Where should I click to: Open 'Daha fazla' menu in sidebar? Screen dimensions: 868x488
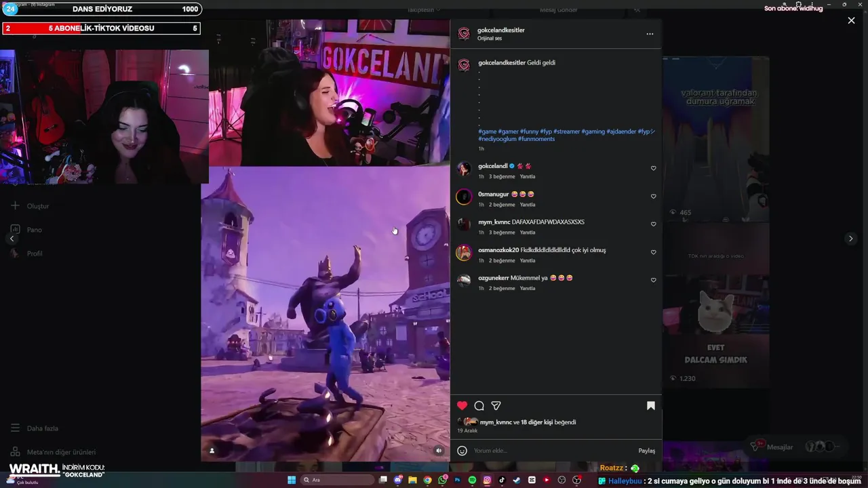[34, 428]
